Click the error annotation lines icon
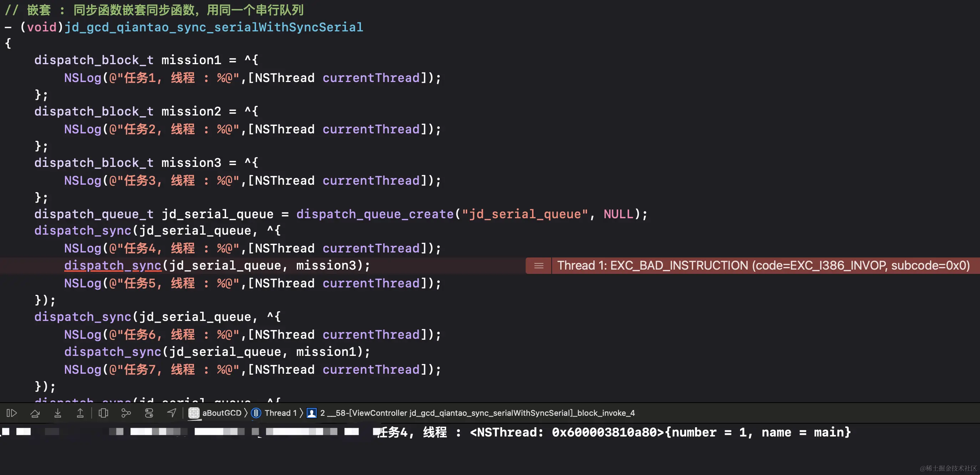Screen dimensions: 980x475 click(x=539, y=266)
